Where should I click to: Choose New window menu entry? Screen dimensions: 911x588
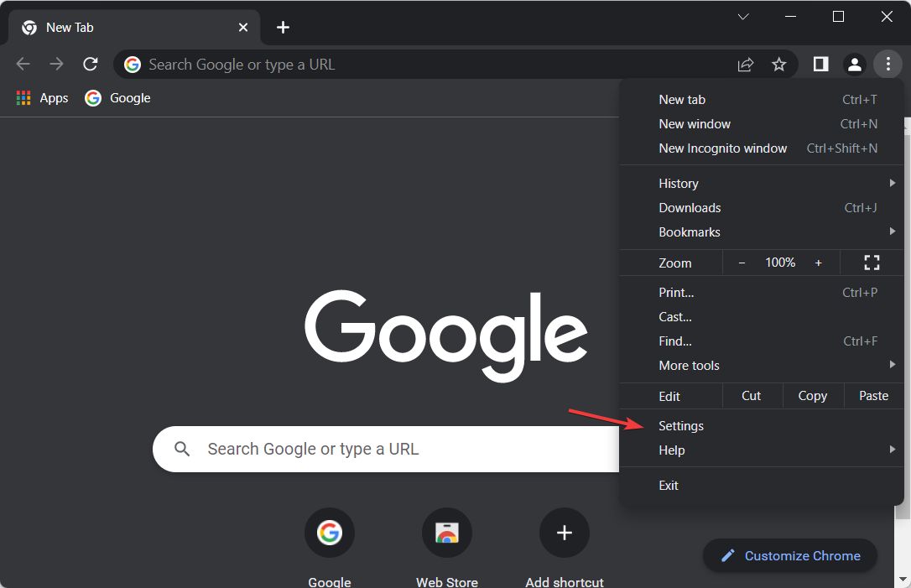[761, 124]
